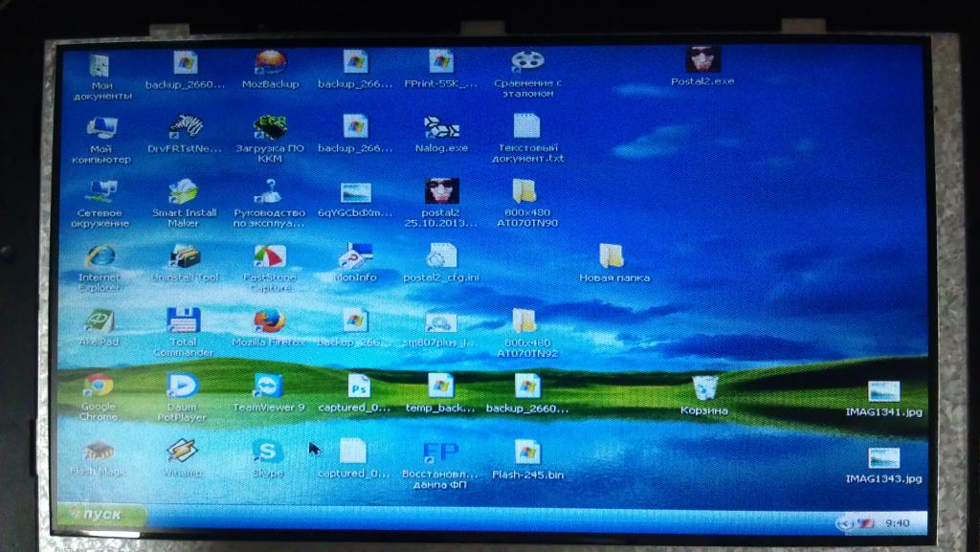Select the MozBackup desktop icon
This screenshot has height=552, width=980.
[270, 63]
